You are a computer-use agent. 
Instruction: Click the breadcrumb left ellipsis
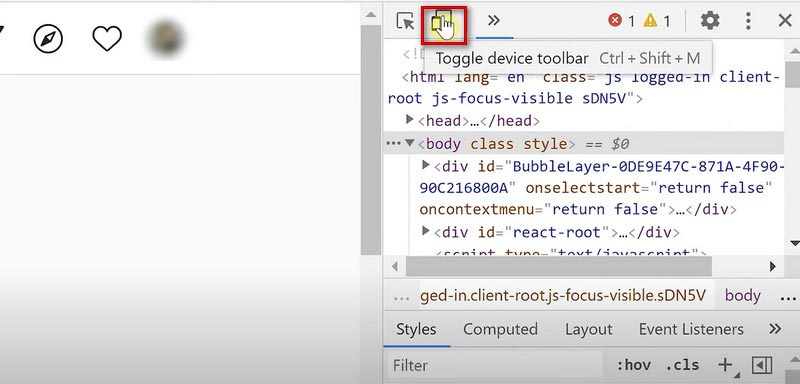click(x=402, y=298)
